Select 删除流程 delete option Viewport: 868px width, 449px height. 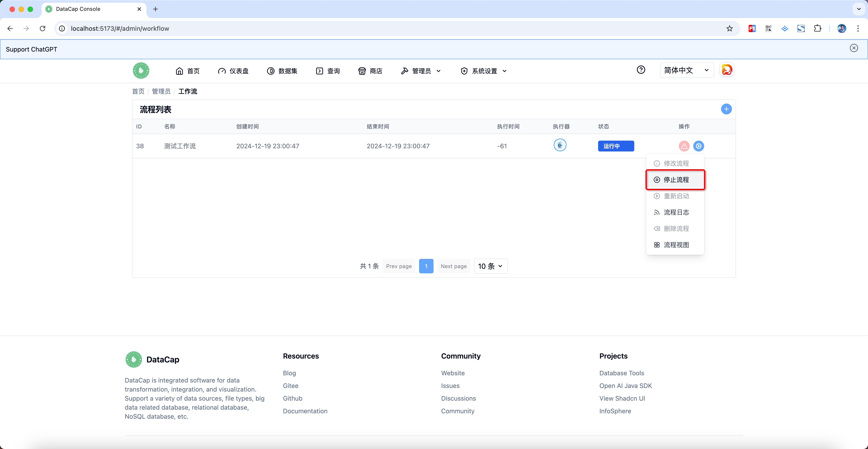tap(675, 229)
